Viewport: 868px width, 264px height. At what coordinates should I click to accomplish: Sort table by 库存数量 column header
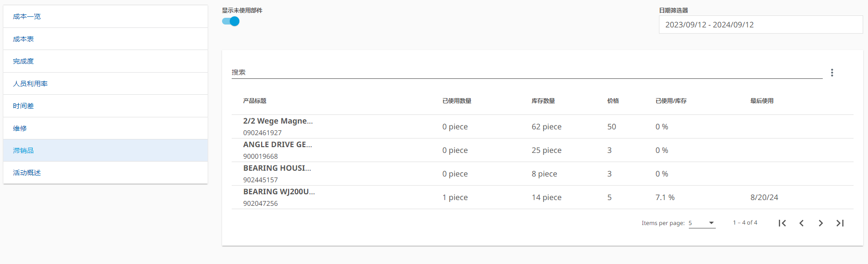(543, 101)
